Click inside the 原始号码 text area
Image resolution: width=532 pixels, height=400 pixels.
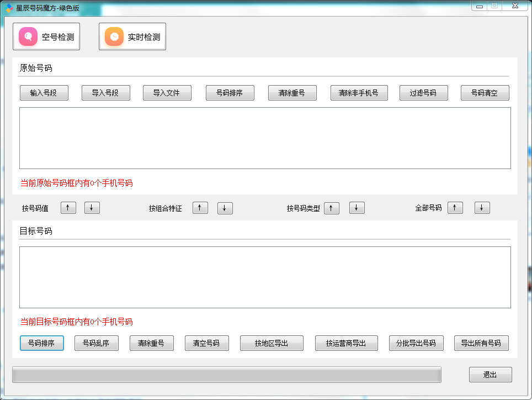pos(265,138)
